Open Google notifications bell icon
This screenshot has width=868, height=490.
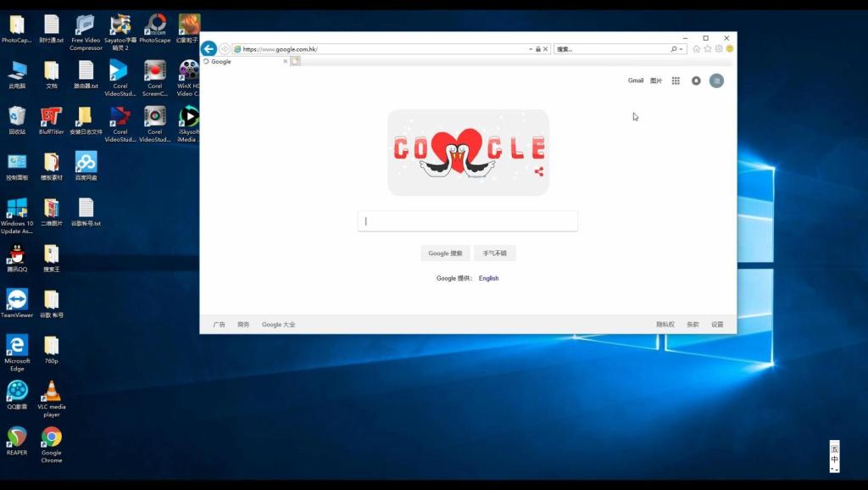696,81
